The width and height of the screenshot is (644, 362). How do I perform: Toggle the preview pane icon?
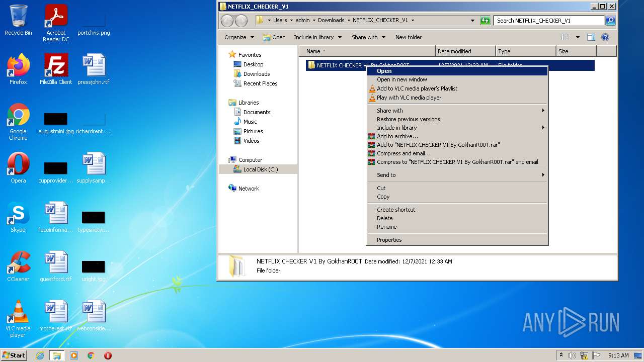click(591, 37)
